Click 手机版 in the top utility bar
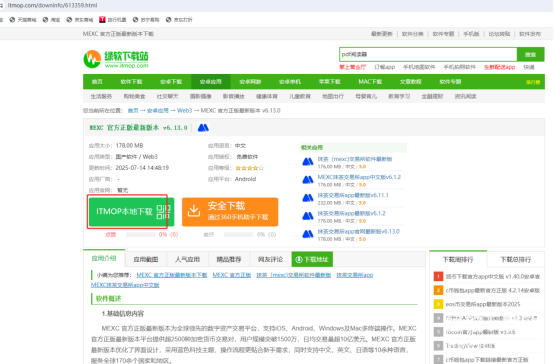 pyautogui.click(x=471, y=34)
